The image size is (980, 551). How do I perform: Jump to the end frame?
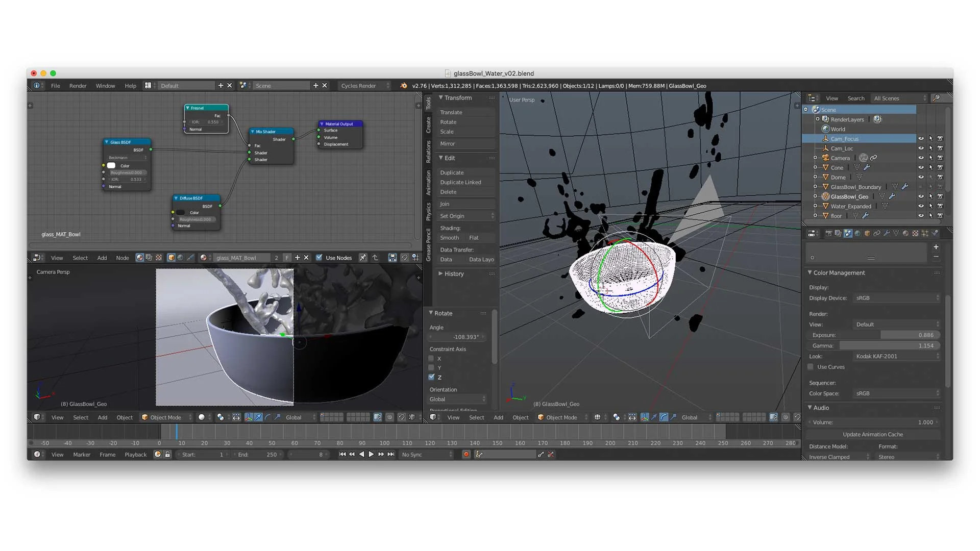click(391, 455)
